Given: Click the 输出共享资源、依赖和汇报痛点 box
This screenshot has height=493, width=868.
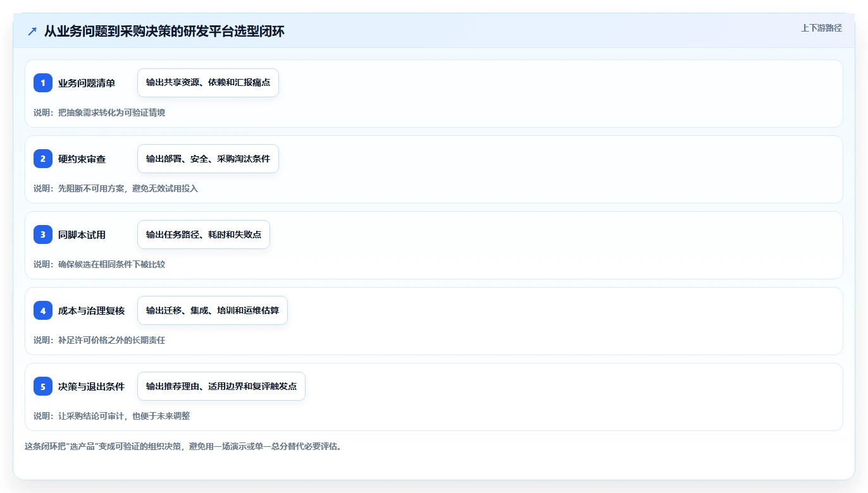Looking at the screenshot, I should [x=208, y=83].
